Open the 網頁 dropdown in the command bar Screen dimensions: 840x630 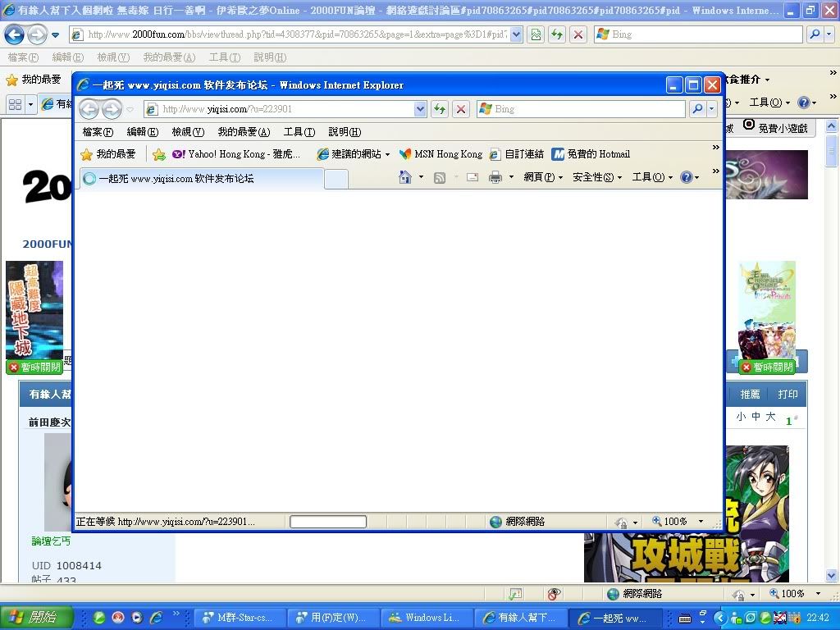[543, 177]
